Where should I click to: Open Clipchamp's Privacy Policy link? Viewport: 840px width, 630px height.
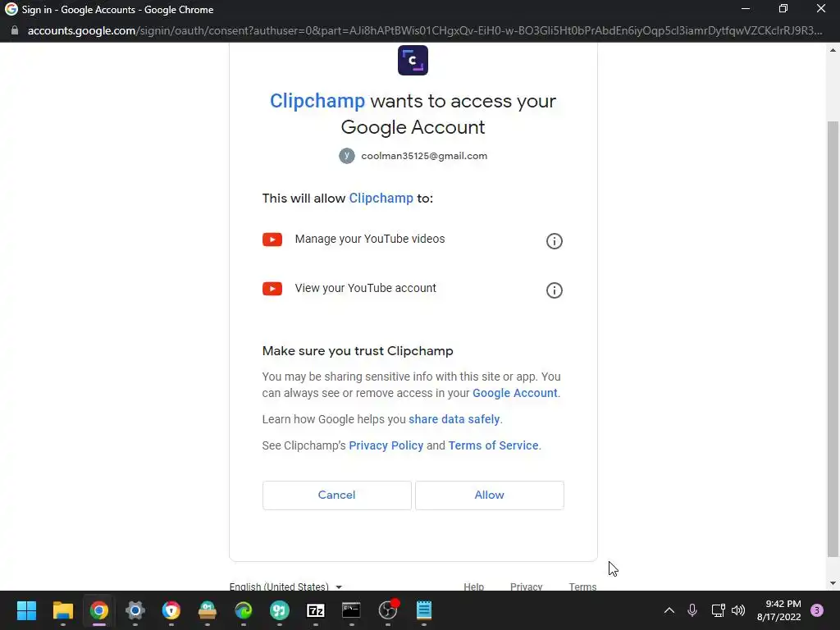pyautogui.click(x=386, y=445)
